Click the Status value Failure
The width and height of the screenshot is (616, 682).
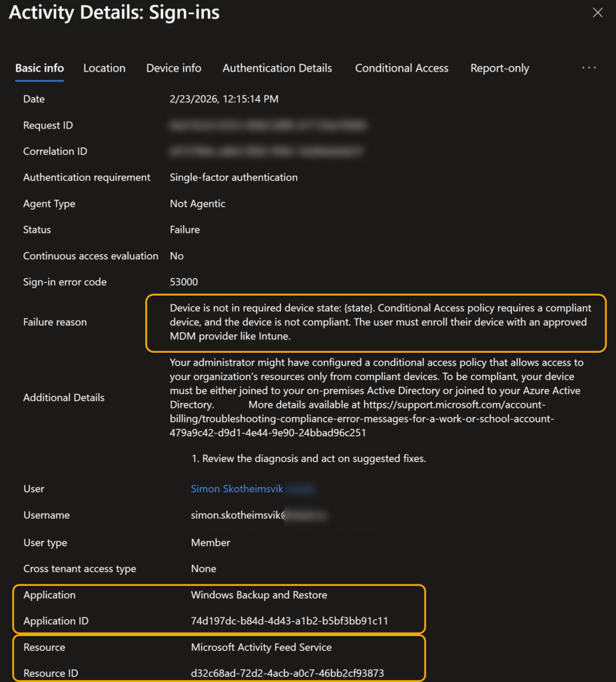(x=184, y=230)
